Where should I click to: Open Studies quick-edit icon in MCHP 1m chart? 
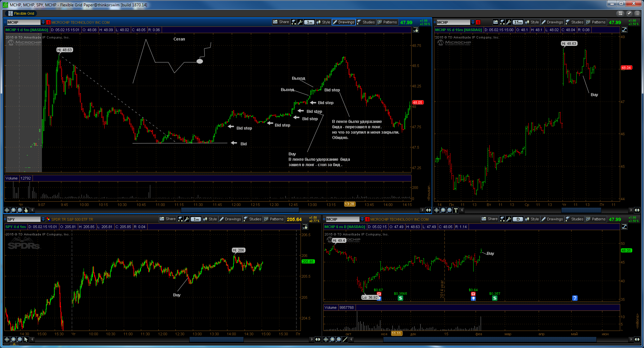(294, 22)
